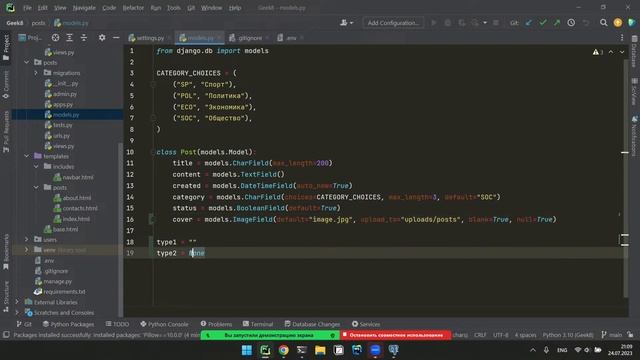
Task: Open the Problems tool window
Action: (216, 324)
